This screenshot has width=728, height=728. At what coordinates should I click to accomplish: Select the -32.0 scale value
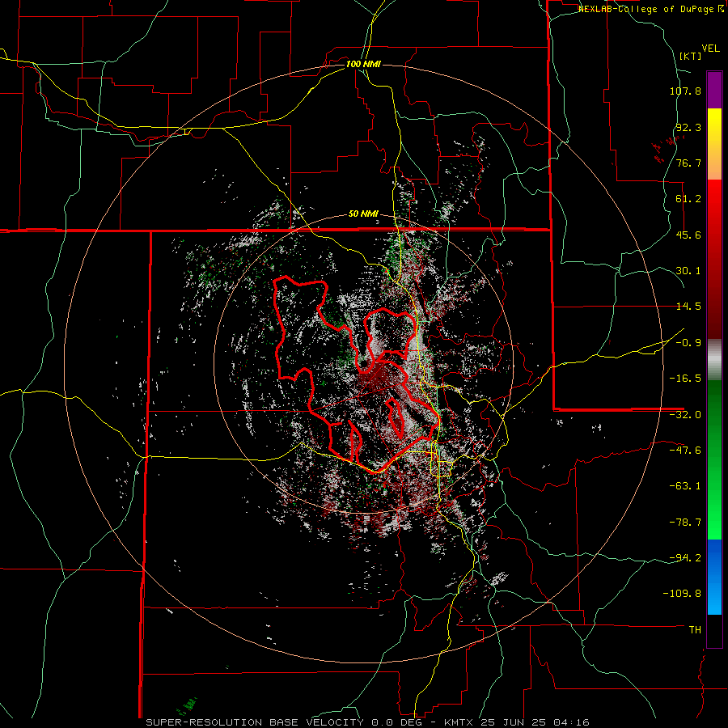(x=685, y=415)
